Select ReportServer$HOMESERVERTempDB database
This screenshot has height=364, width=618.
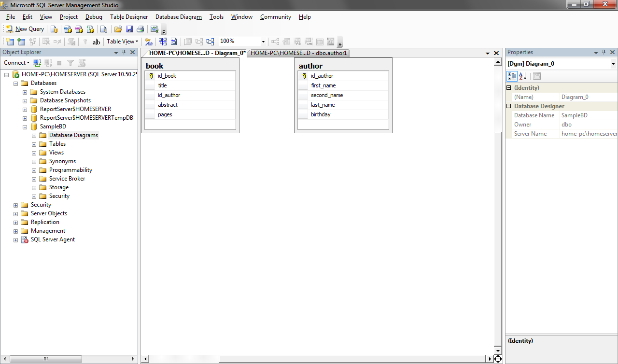coord(86,118)
